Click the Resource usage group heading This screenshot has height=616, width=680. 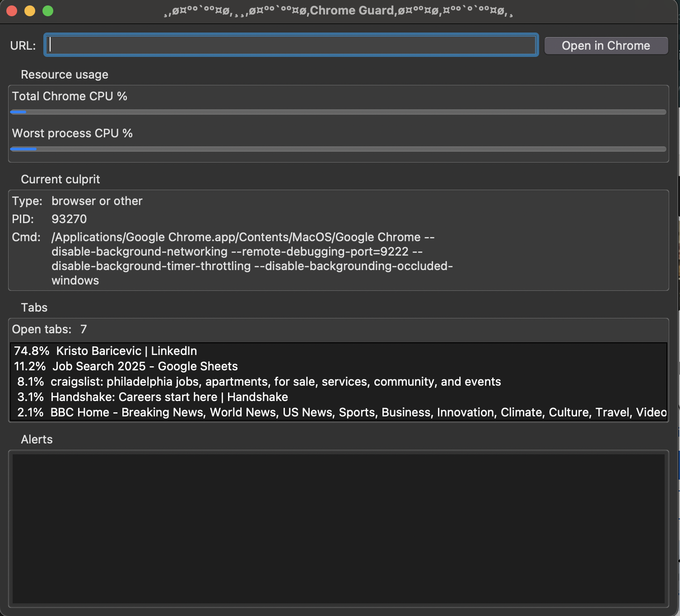tap(65, 75)
